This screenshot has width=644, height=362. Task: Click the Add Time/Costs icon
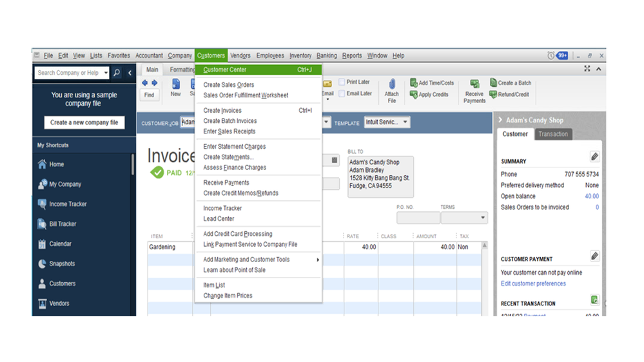point(414,82)
